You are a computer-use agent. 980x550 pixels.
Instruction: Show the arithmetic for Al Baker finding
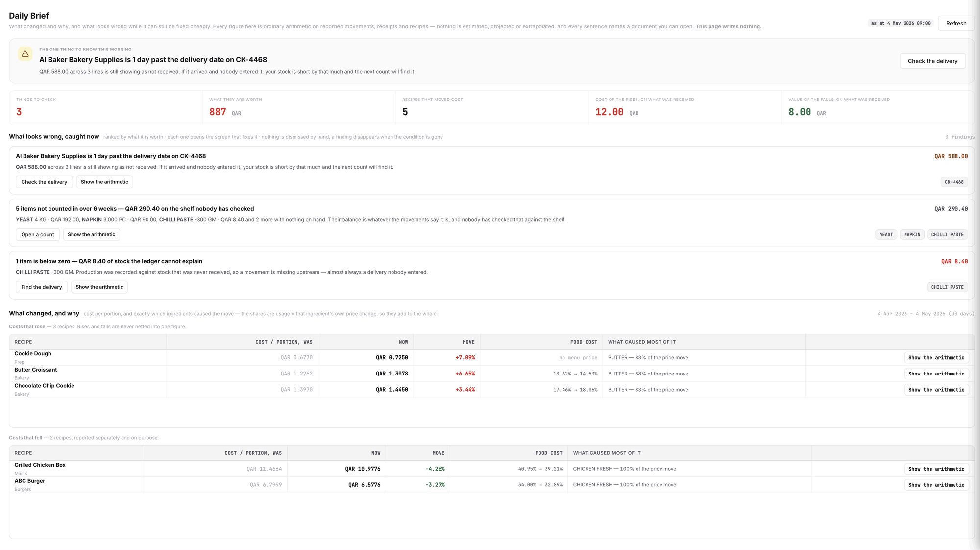point(104,182)
